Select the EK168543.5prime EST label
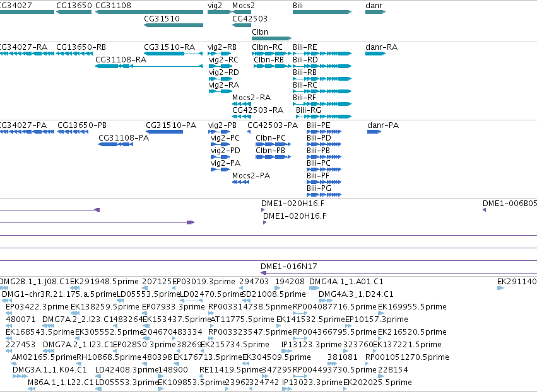537x392 pixels. click(40, 333)
